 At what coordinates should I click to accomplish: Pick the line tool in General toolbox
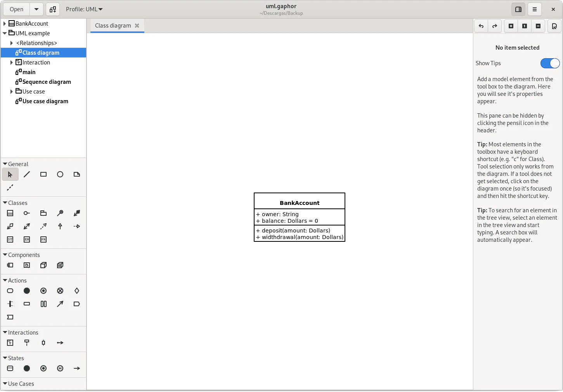27,175
